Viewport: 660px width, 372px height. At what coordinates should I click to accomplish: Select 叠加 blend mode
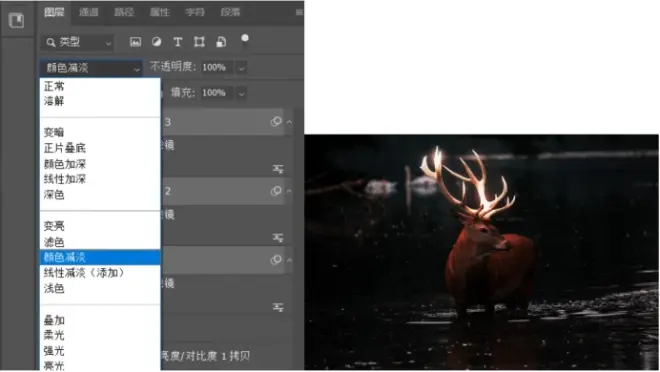(x=100, y=320)
